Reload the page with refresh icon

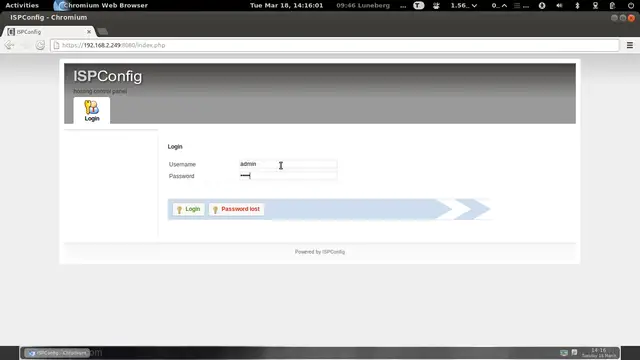[40, 45]
